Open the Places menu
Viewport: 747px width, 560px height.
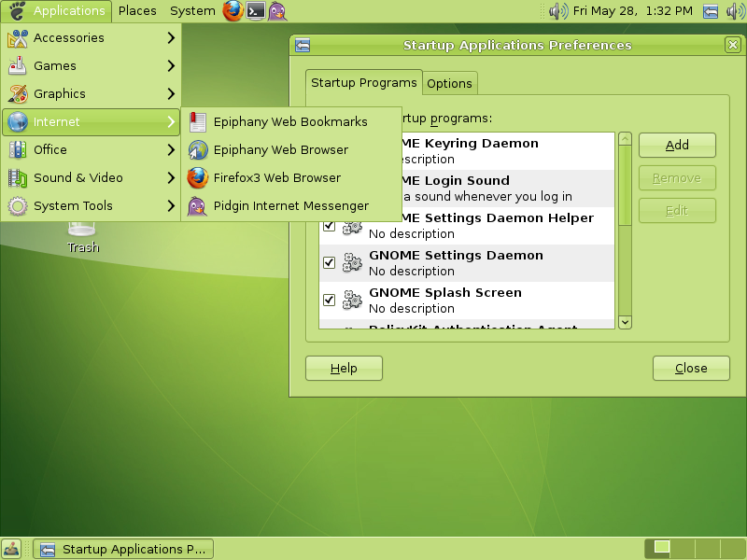click(137, 10)
